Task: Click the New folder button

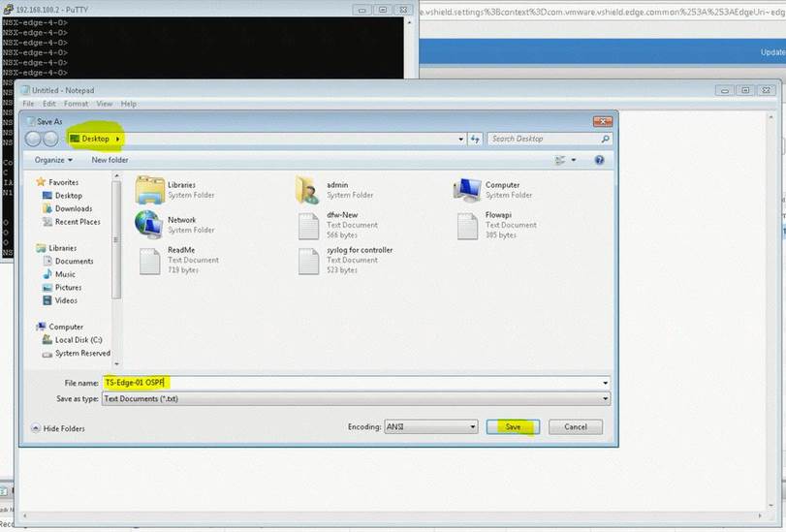Action: 110,160
